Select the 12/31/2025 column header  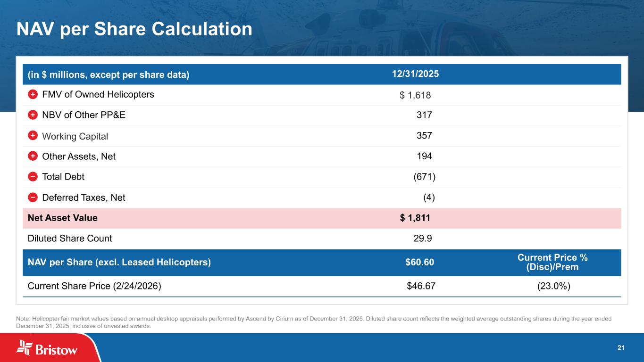click(x=415, y=74)
